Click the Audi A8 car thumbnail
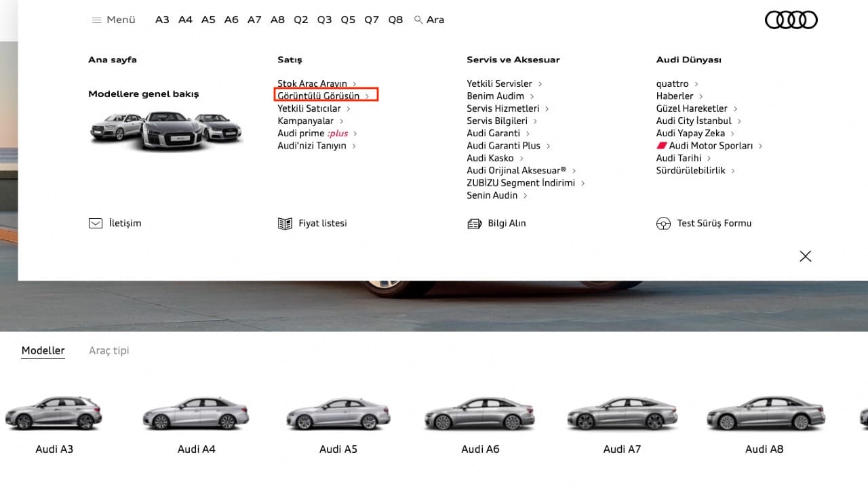This screenshot has width=868, height=488. [766, 413]
